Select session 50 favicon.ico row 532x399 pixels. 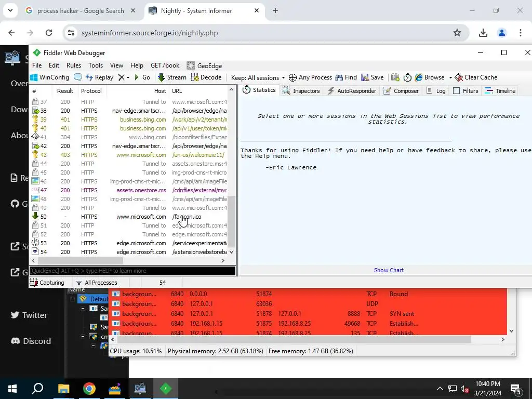click(x=129, y=217)
